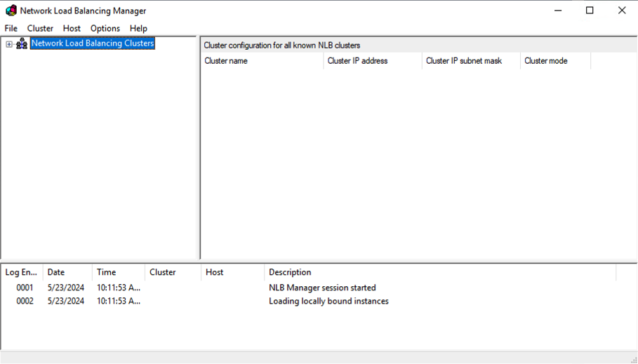
Task: Click the Cluster mode column header
Action: 554,61
